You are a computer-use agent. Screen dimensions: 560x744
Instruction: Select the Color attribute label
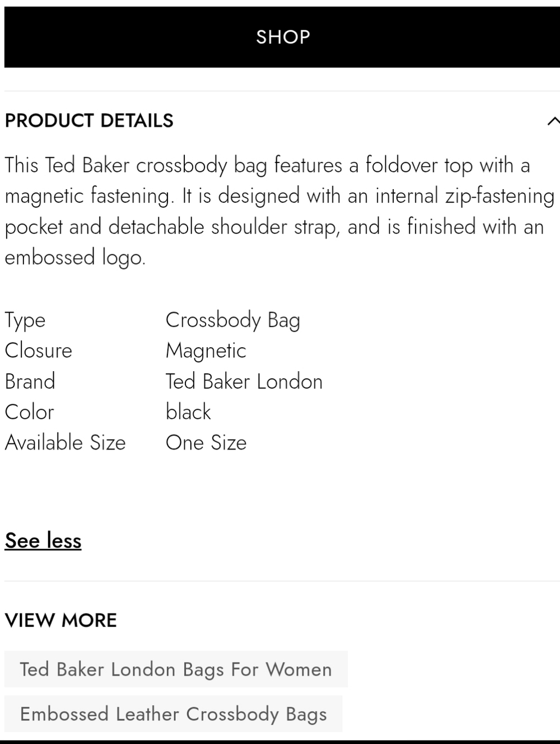tap(29, 412)
